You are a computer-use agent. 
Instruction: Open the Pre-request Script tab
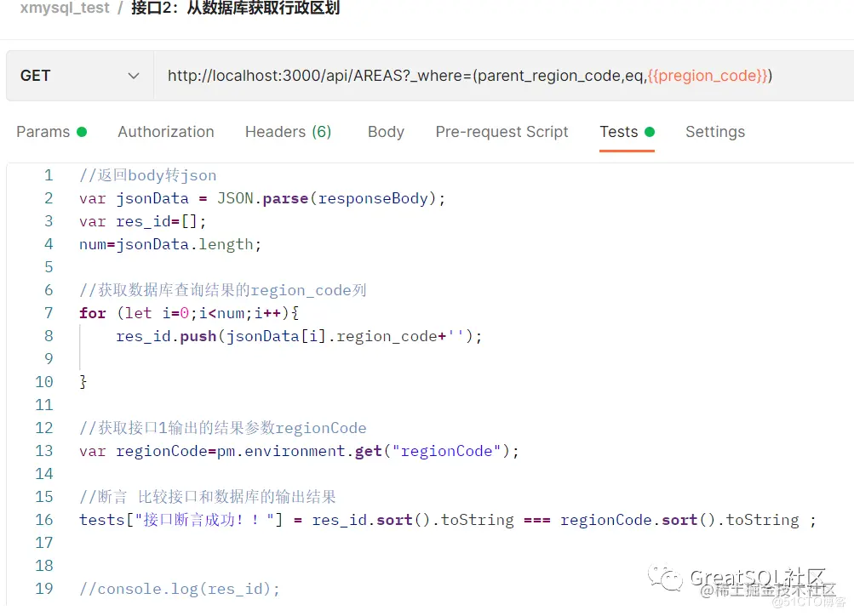[x=502, y=132]
